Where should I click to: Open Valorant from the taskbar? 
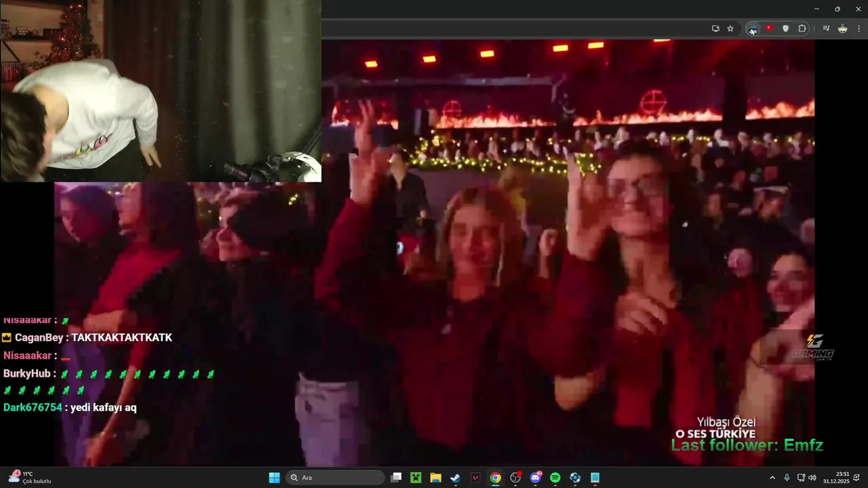click(475, 478)
